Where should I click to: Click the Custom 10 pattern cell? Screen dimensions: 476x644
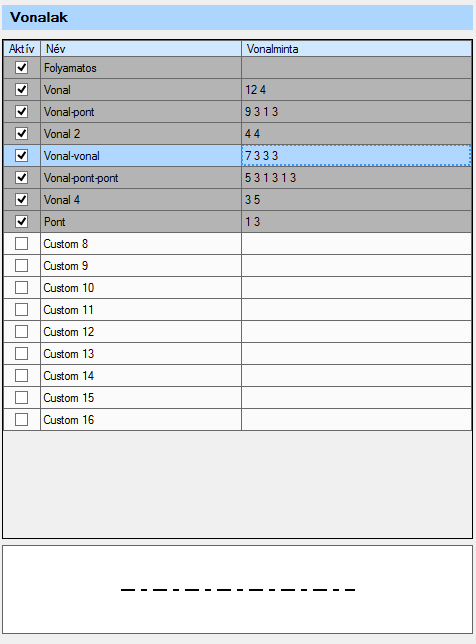coord(356,288)
